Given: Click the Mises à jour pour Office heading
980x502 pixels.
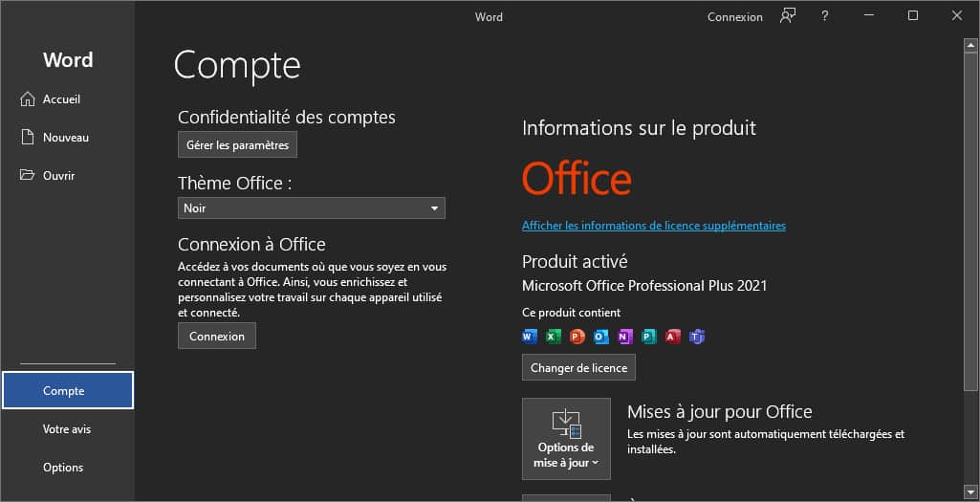Looking at the screenshot, I should click(719, 412).
